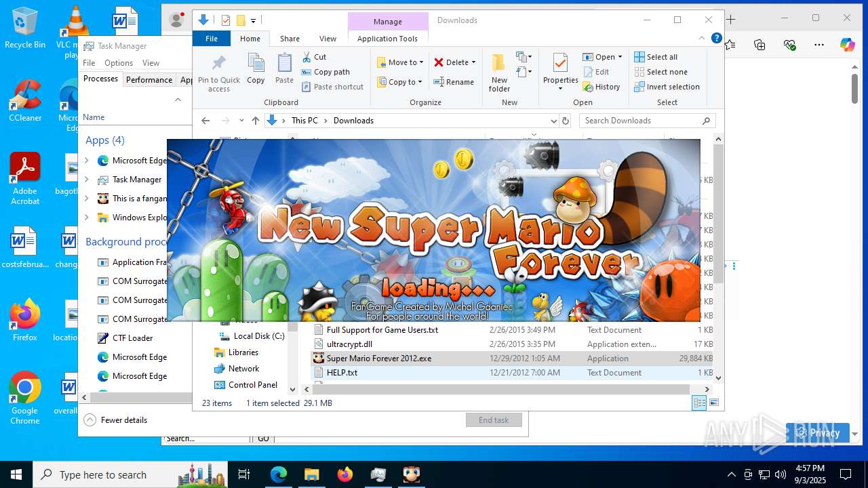Open the Move to dropdown
This screenshot has width=868, height=488.
(400, 62)
